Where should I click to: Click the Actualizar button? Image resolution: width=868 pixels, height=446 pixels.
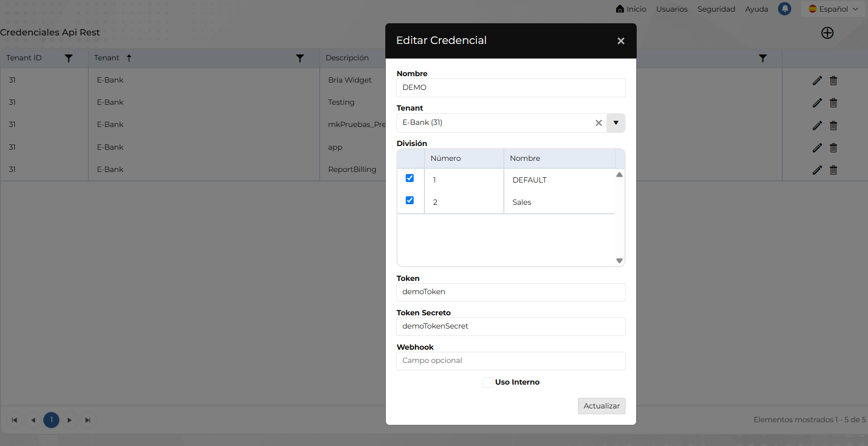pyautogui.click(x=602, y=406)
